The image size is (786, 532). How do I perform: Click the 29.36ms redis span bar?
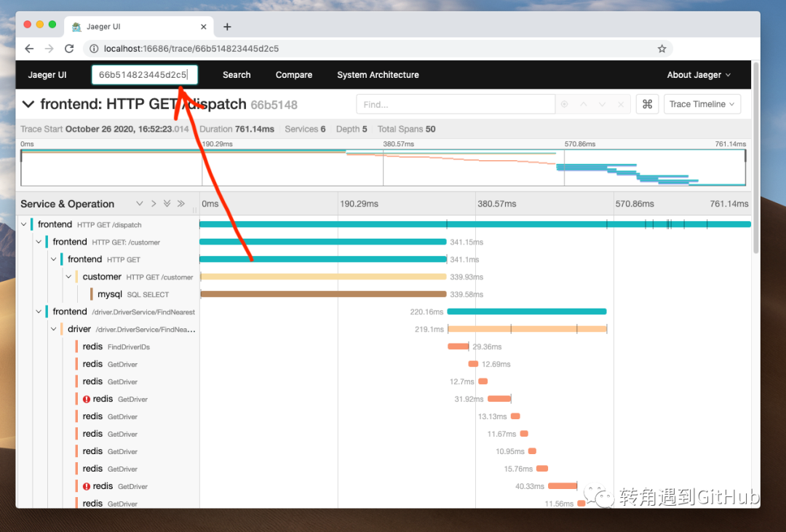tap(458, 346)
